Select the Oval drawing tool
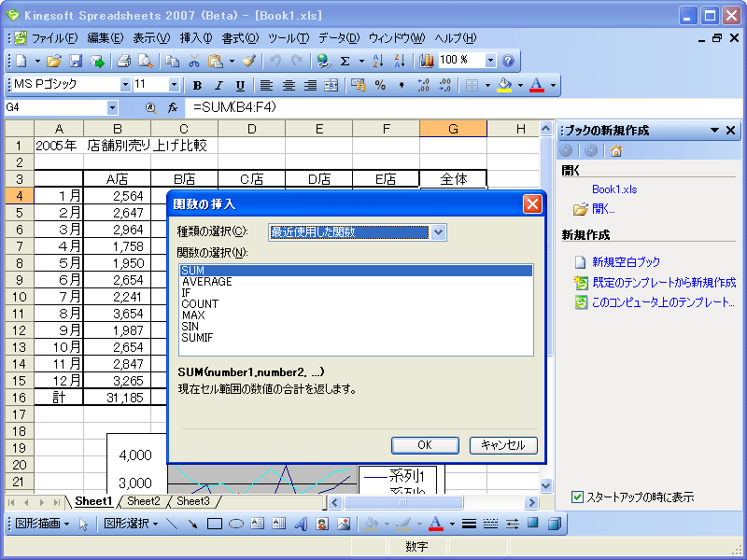The width and height of the screenshot is (747, 560). coord(236,525)
